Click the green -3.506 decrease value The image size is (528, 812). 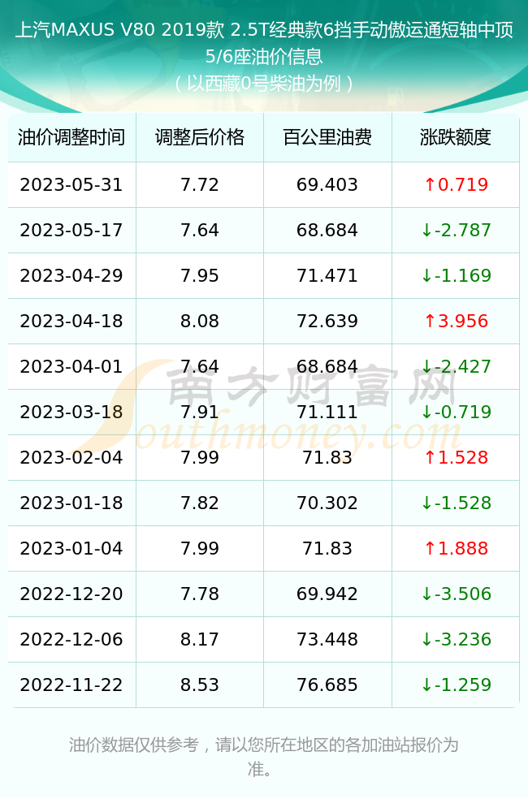[456, 594]
